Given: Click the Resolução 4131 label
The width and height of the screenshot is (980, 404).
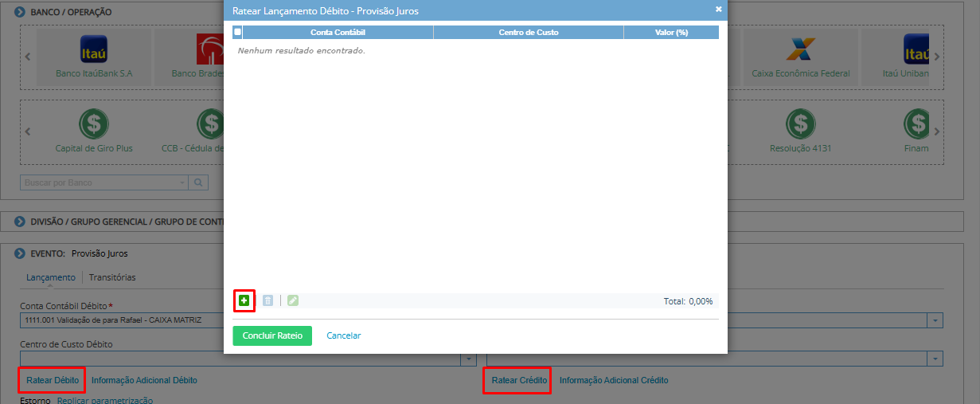Looking at the screenshot, I should point(801,148).
